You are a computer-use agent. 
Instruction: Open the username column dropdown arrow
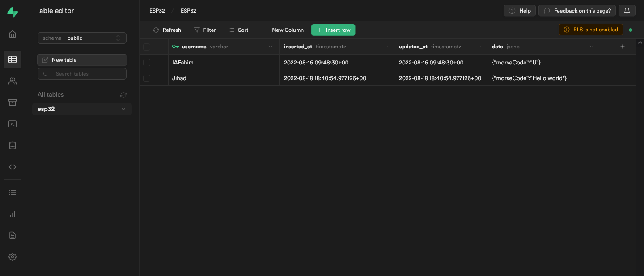point(271,47)
